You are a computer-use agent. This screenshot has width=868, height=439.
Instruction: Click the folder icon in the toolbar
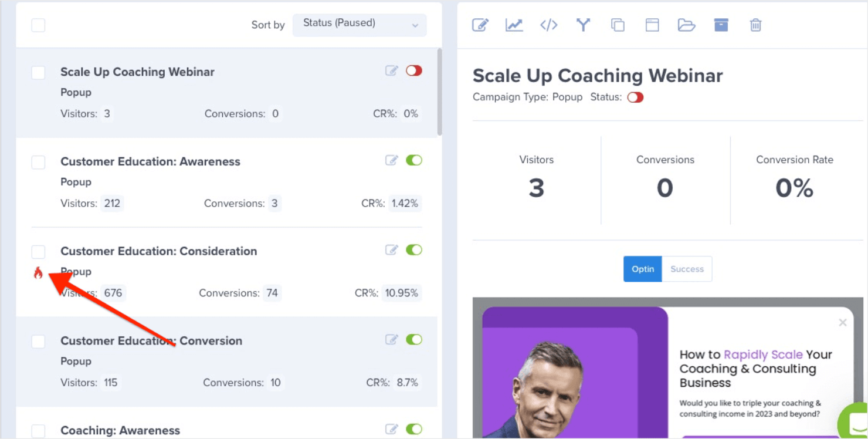coord(686,25)
